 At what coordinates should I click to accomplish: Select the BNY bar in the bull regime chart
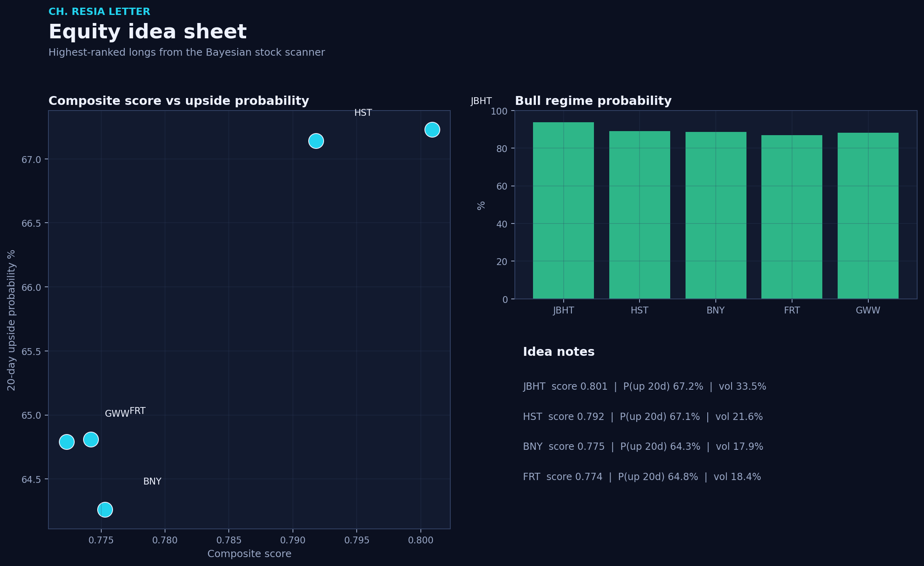pyautogui.click(x=716, y=215)
